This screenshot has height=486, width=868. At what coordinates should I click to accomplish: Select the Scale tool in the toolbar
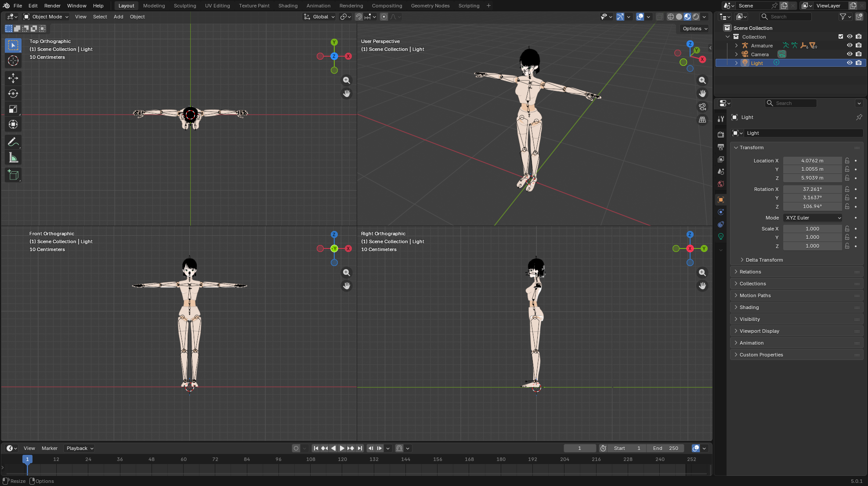click(13, 109)
